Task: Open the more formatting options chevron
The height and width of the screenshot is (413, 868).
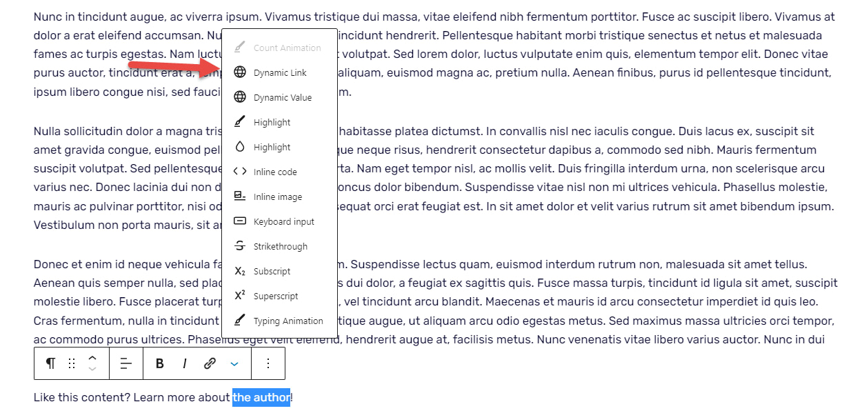Action: pyautogui.click(x=233, y=363)
